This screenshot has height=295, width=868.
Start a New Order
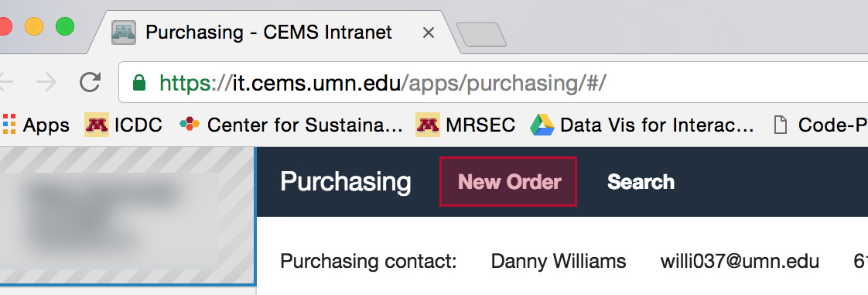[508, 181]
